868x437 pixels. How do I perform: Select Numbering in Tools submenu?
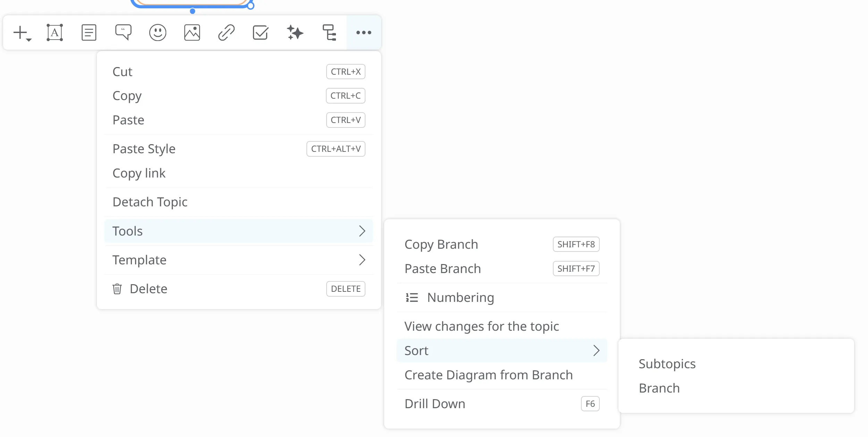click(x=460, y=297)
